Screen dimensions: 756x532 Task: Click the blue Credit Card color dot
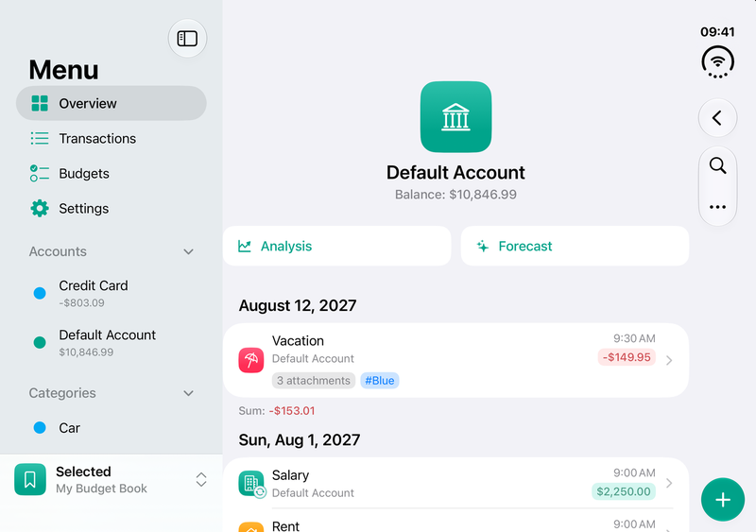pyautogui.click(x=40, y=293)
